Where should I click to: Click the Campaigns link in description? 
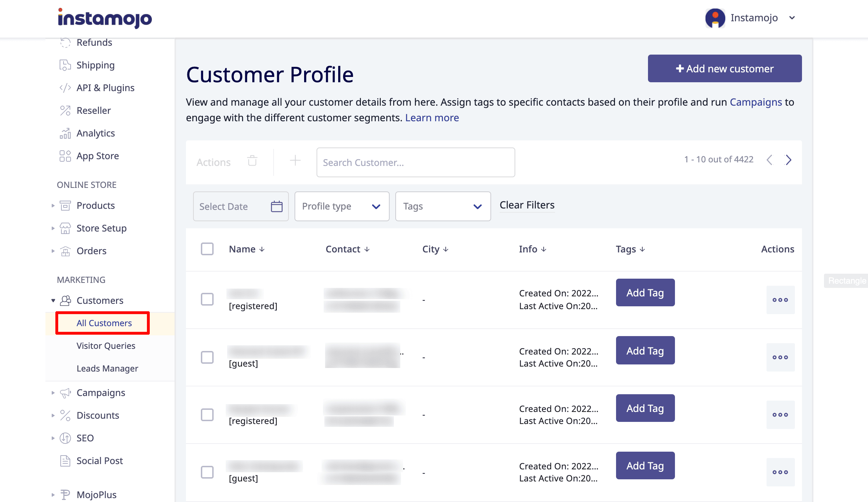pos(756,102)
